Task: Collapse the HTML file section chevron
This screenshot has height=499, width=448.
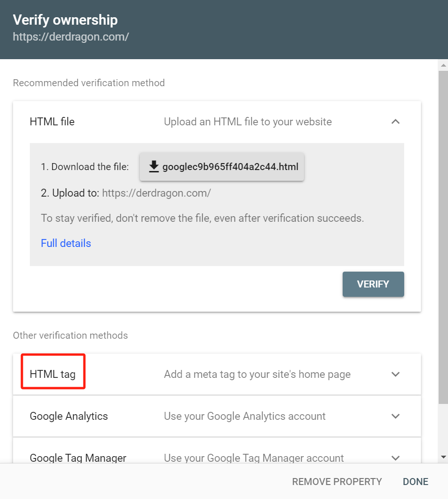Action: (x=395, y=122)
